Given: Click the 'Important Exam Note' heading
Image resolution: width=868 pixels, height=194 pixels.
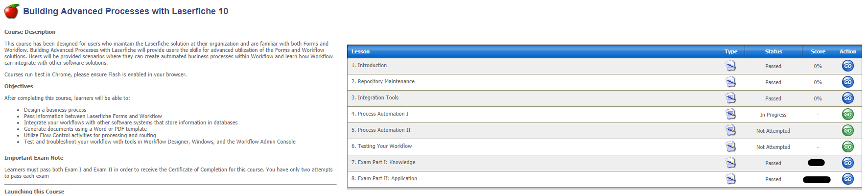Looking at the screenshot, I should [34, 158].
